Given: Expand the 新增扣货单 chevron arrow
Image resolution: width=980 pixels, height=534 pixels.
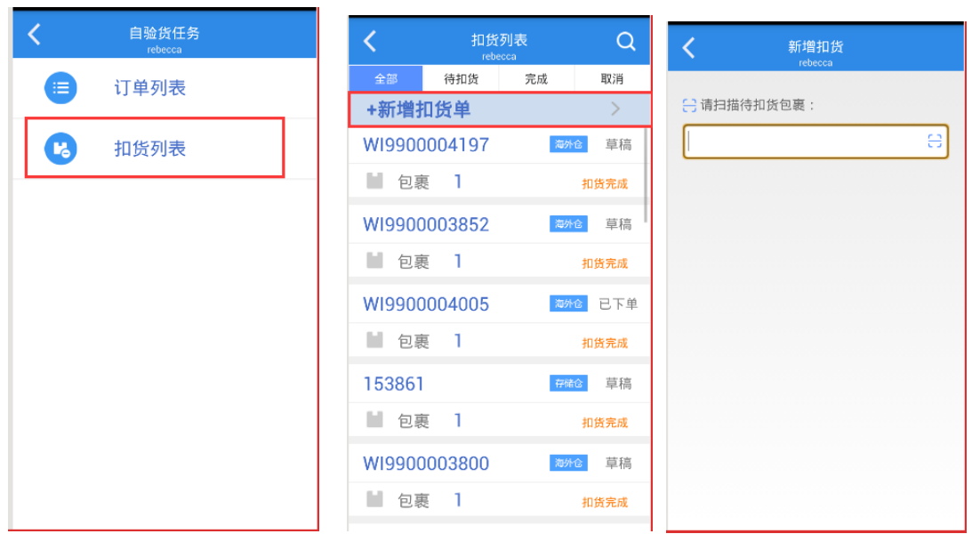Looking at the screenshot, I should tap(615, 109).
